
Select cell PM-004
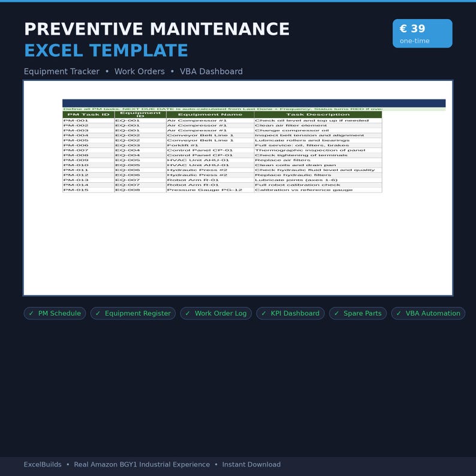(x=88, y=135)
